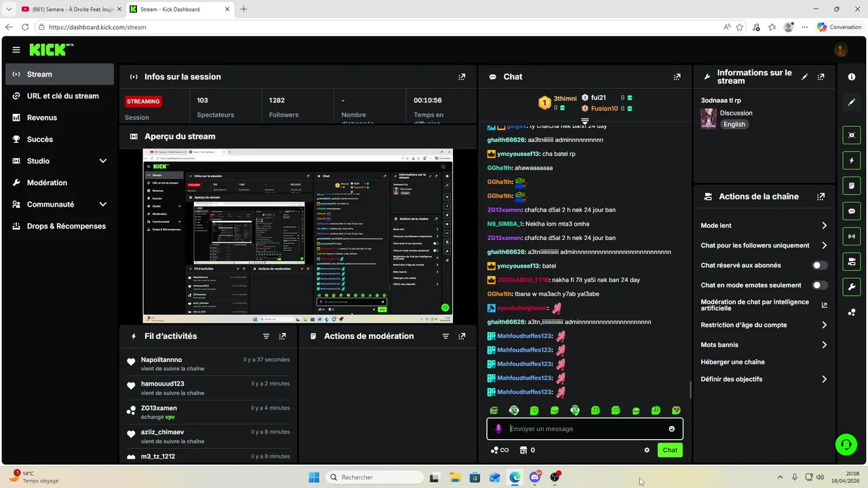Image resolution: width=868 pixels, height=488 pixels.
Task: Toggle the moderation actions note widget in right sidebar
Action: (852, 186)
